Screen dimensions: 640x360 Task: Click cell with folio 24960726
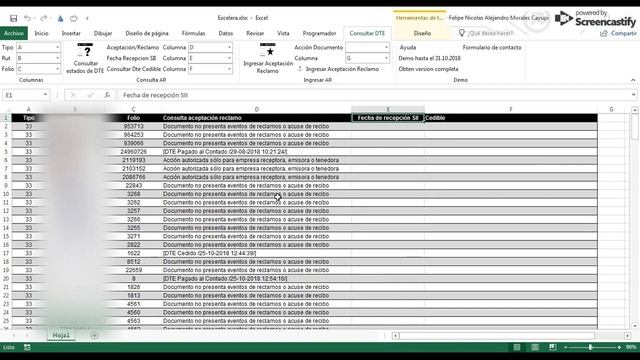tap(133, 152)
